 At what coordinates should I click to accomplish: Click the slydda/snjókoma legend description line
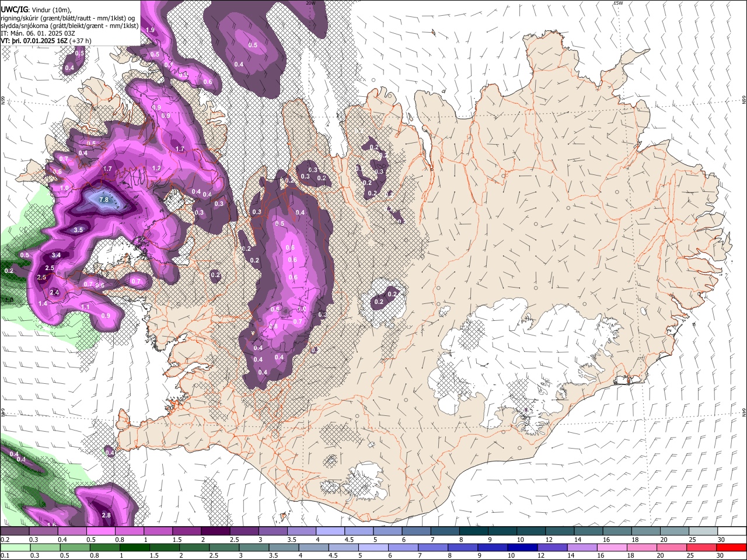pyautogui.click(x=69, y=26)
